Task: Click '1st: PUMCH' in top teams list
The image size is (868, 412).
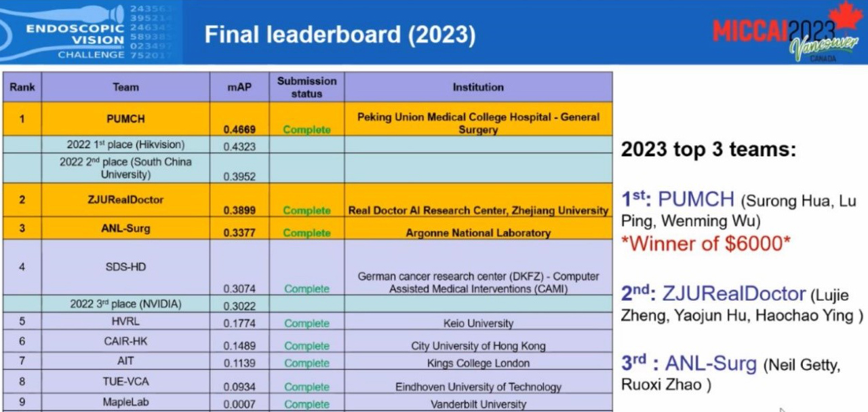Action: [678, 200]
